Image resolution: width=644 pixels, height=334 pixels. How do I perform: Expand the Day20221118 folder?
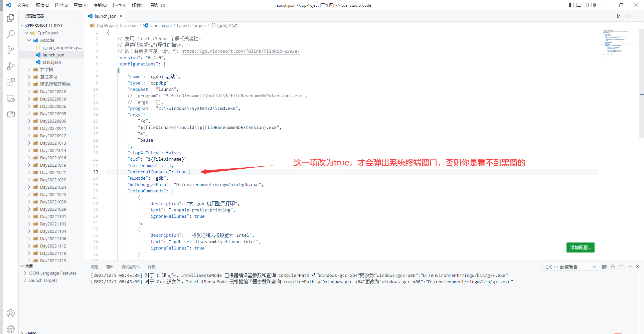click(51, 253)
